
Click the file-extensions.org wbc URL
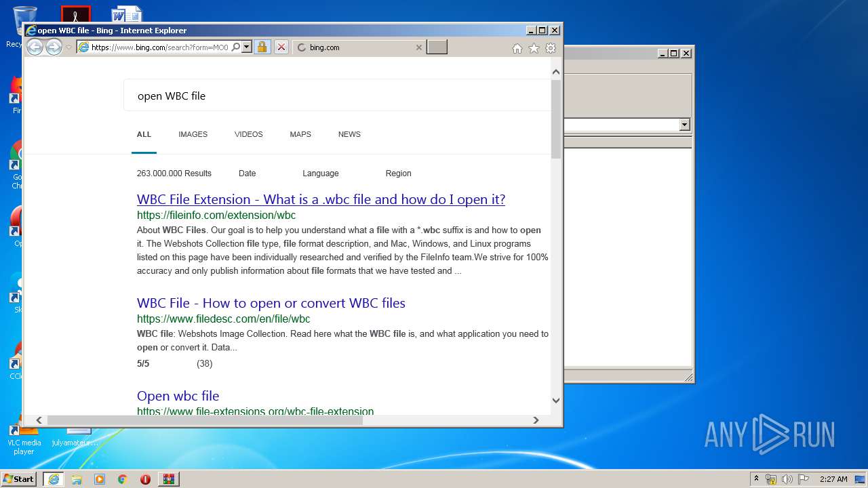pyautogui.click(x=255, y=411)
